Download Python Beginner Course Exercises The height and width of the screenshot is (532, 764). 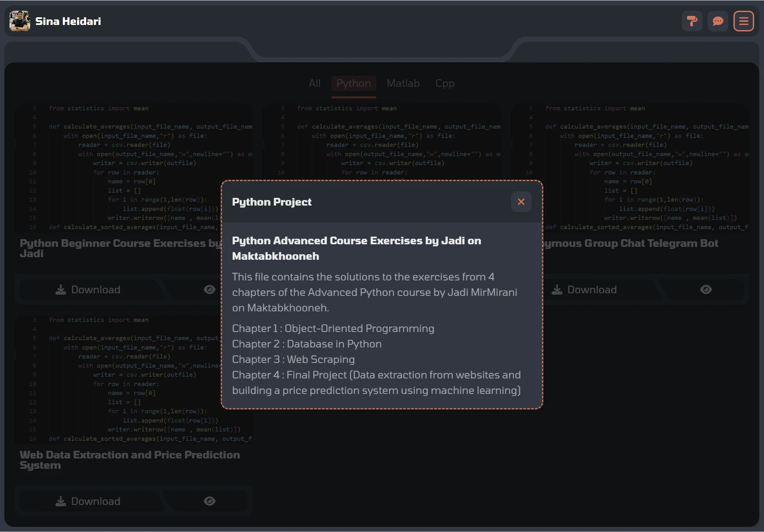coord(88,289)
